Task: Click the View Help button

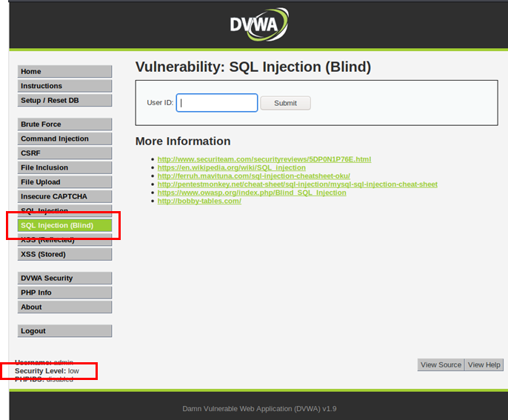Action: pos(484,365)
